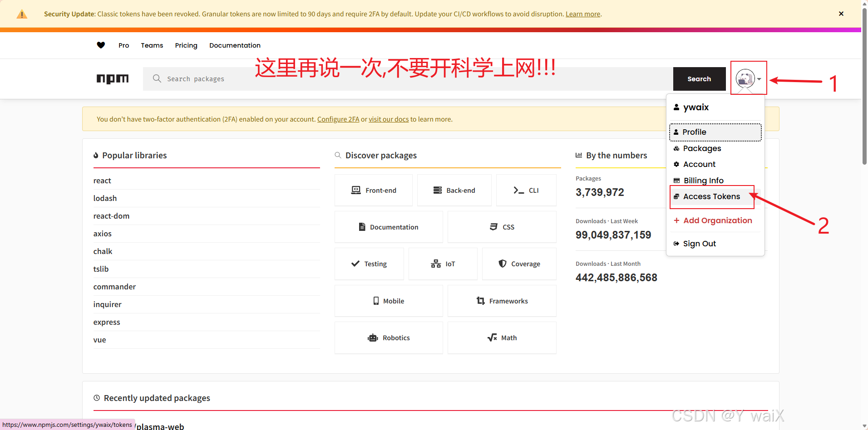Open the chalk library link

tap(103, 251)
